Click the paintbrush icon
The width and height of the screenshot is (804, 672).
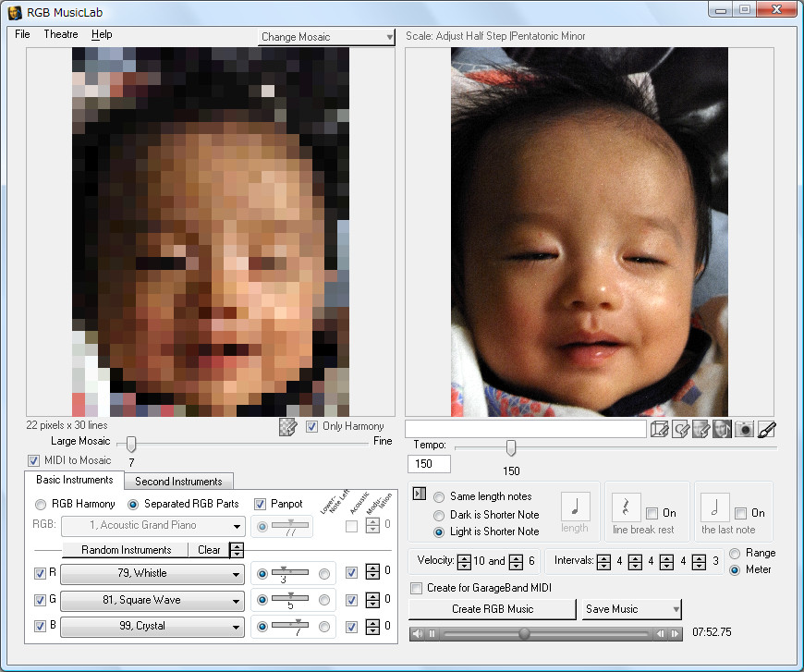[x=766, y=430]
